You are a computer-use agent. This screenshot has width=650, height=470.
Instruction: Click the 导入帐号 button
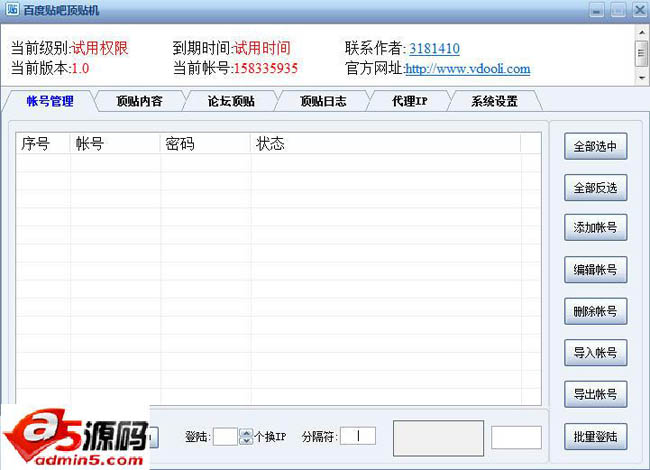click(595, 353)
